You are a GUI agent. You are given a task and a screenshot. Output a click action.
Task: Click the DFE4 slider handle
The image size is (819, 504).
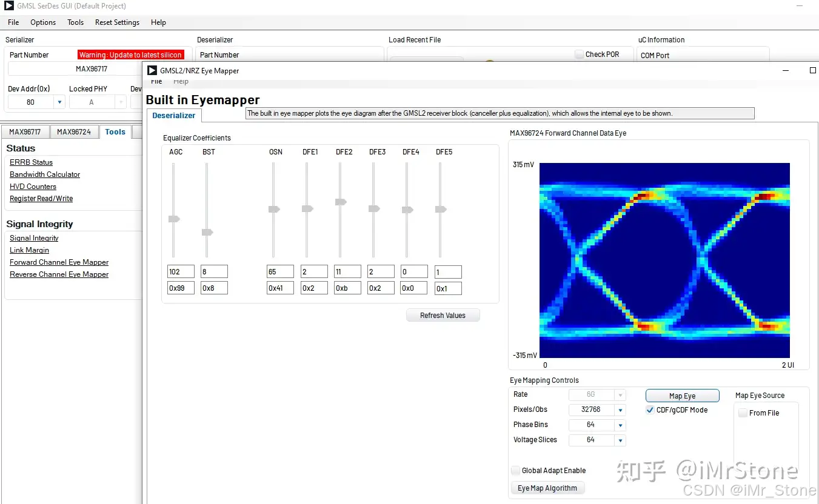click(407, 210)
